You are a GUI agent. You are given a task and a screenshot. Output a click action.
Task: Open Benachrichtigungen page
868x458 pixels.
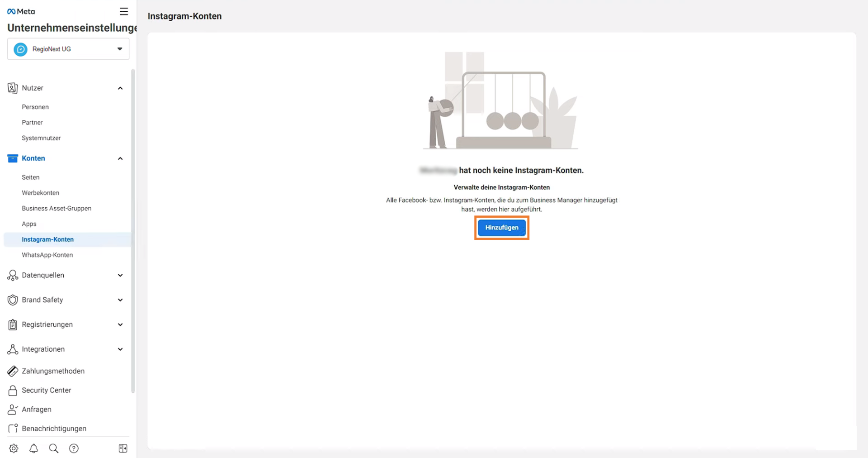coord(54,429)
